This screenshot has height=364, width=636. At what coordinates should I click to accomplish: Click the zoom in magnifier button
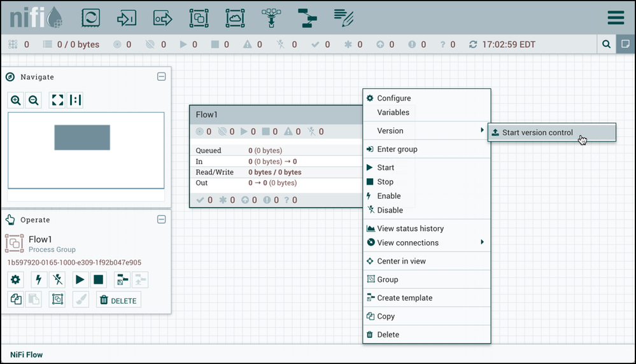pyautogui.click(x=16, y=100)
